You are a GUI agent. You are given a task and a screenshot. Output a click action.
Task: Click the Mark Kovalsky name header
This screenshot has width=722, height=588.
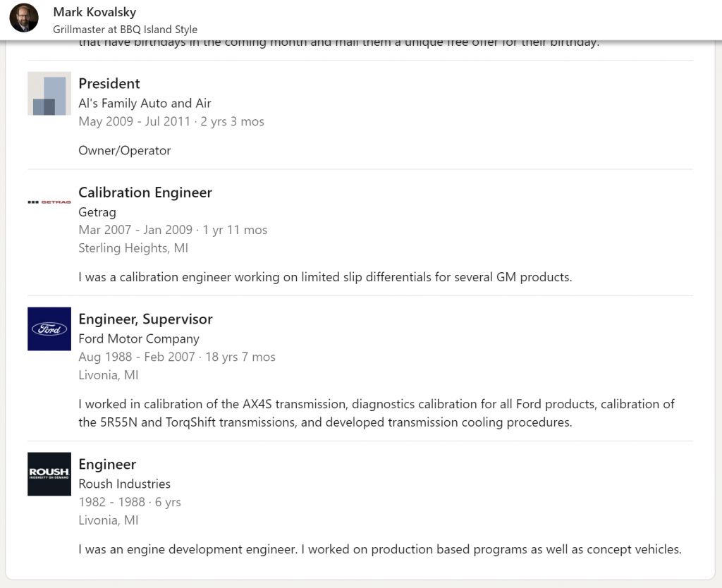click(94, 12)
